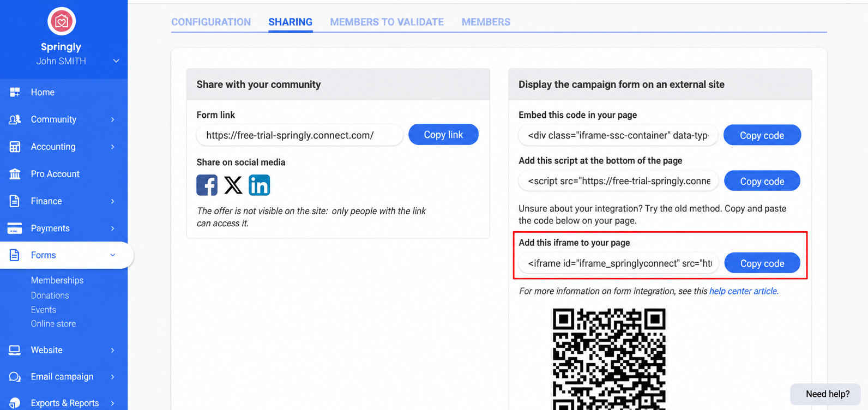Copy the iframe code

762,263
